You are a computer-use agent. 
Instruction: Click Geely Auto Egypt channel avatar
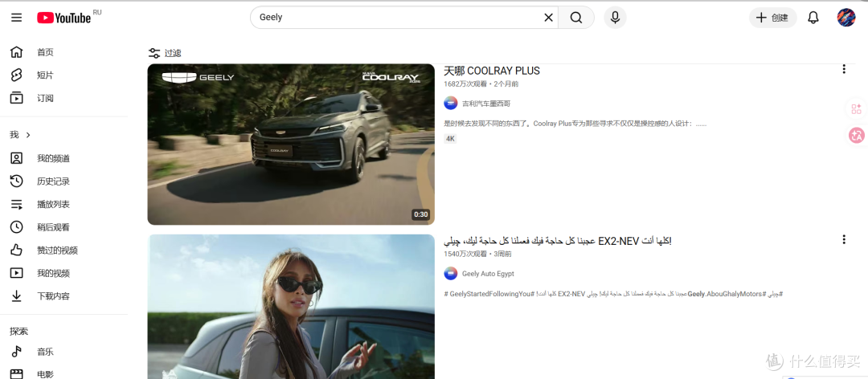[451, 274]
